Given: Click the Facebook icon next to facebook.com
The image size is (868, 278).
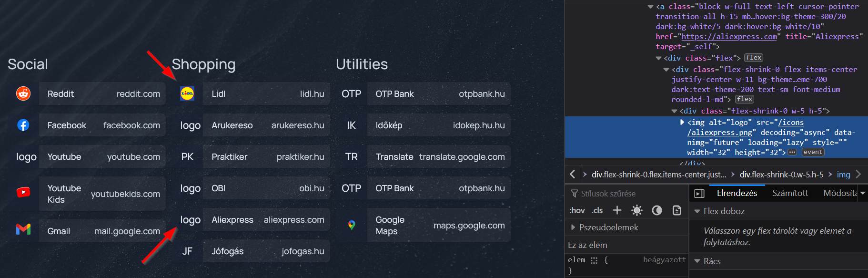Looking at the screenshot, I should pos(22,125).
